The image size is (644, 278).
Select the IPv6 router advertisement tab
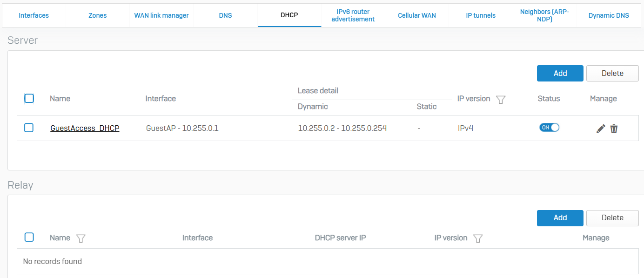353,15
